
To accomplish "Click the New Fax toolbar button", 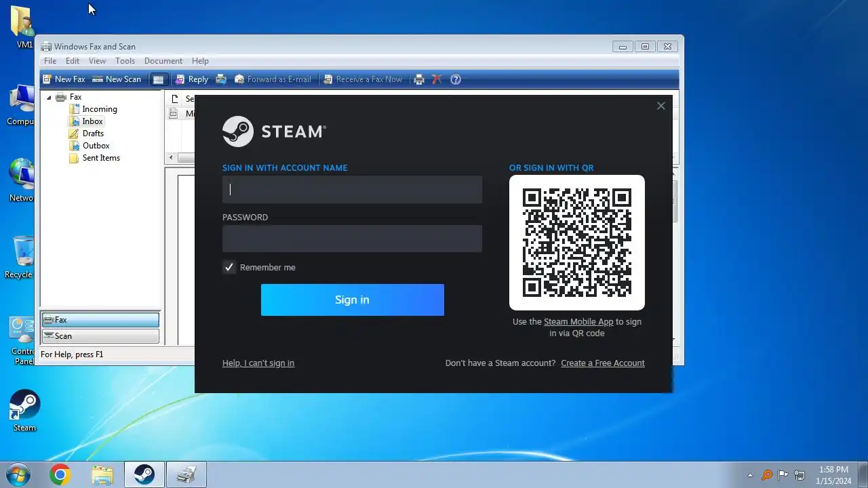I will 64,79.
